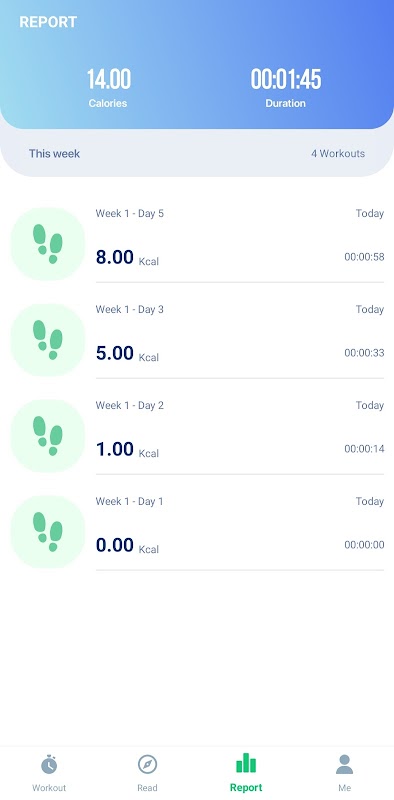The image size is (394, 800).
Task: Open the Read compass icon
Action: point(147,764)
